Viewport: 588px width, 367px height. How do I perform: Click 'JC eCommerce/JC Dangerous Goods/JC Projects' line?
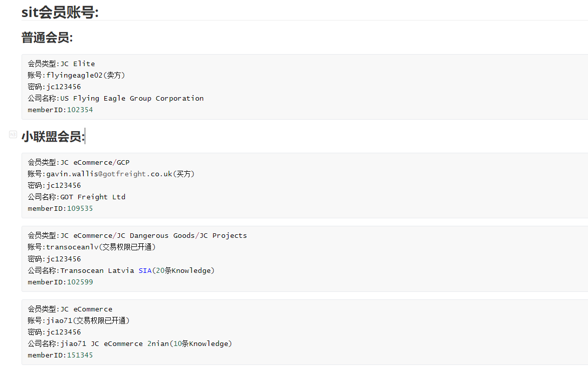[137, 235]
